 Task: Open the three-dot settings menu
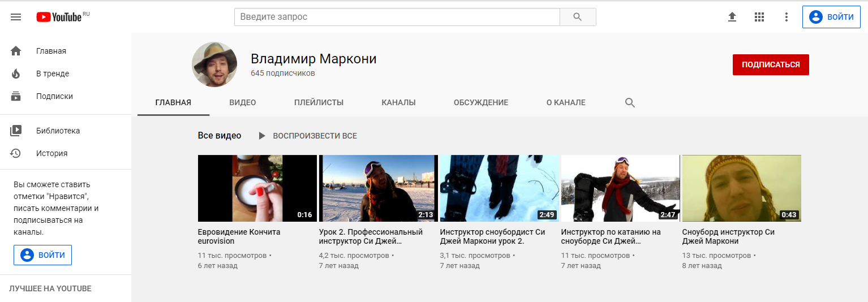tap(786, 17)
